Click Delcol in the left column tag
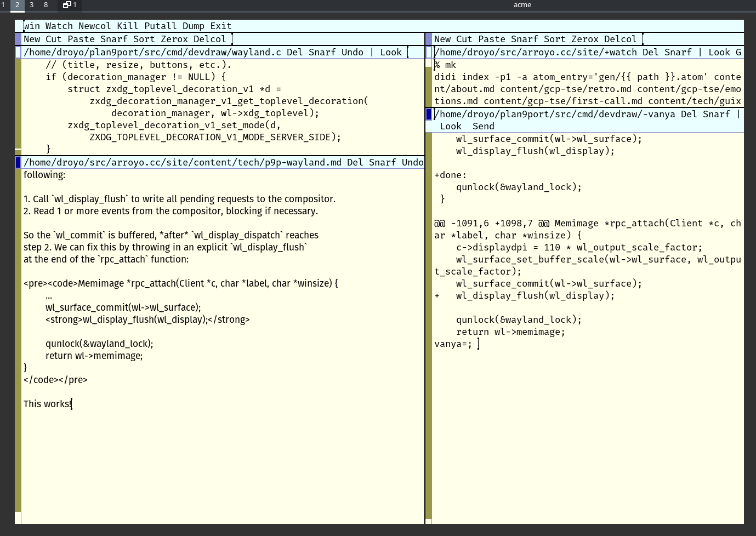The height and width of the screenshot is (536, 756). pos(210,39)
